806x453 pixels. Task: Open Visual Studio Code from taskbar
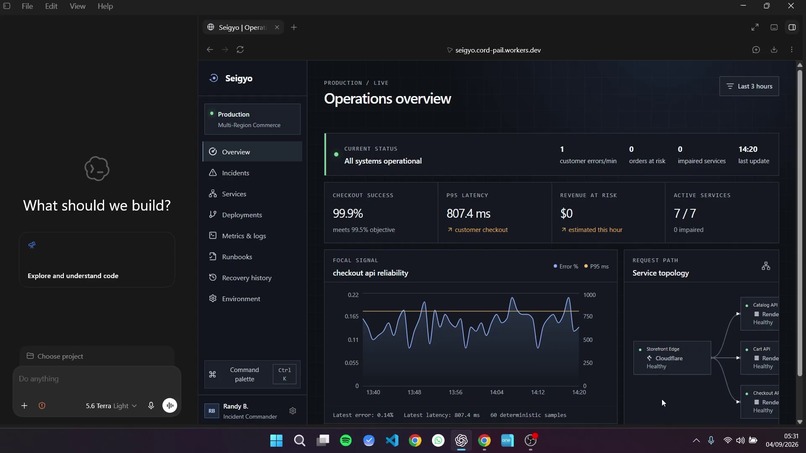click(x=392, y=440)
